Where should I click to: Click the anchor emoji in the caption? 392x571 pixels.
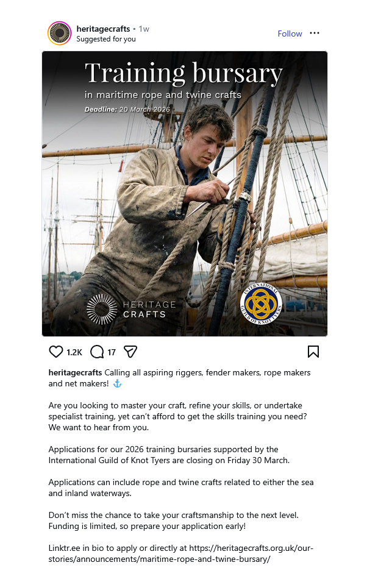(x=118, y=384)
